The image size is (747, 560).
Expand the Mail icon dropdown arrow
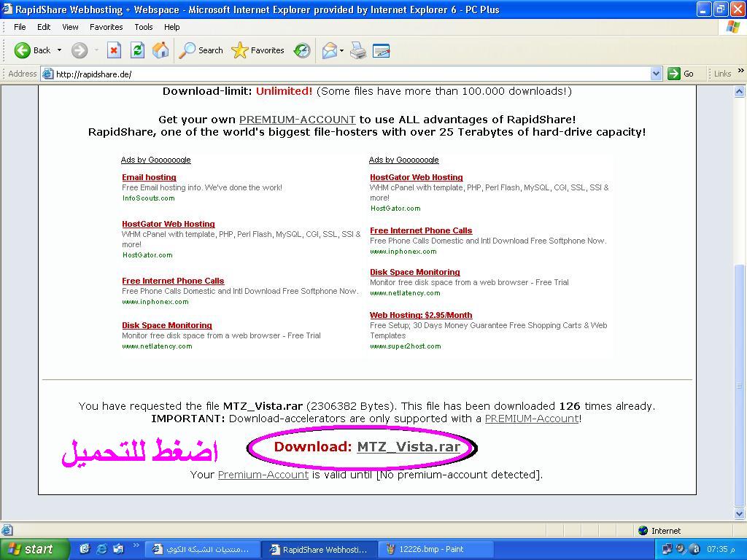[341, 50]
